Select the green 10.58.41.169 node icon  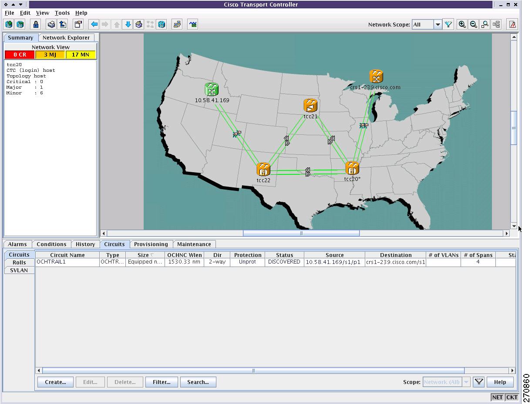211,90
